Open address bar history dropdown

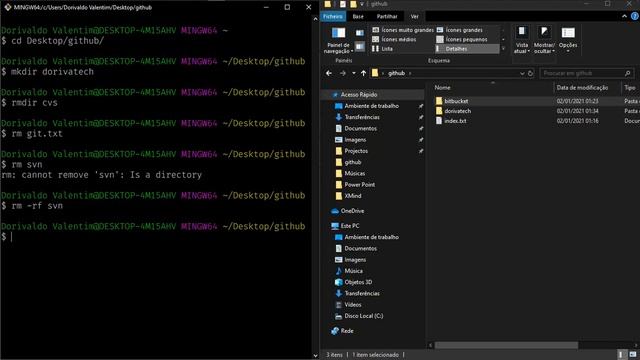[522, 73]
